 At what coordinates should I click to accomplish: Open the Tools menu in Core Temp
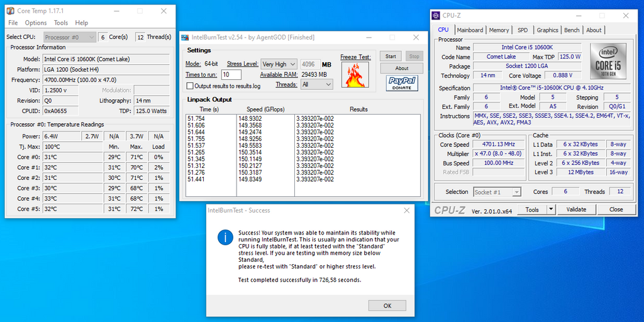[x=61, y=23]
